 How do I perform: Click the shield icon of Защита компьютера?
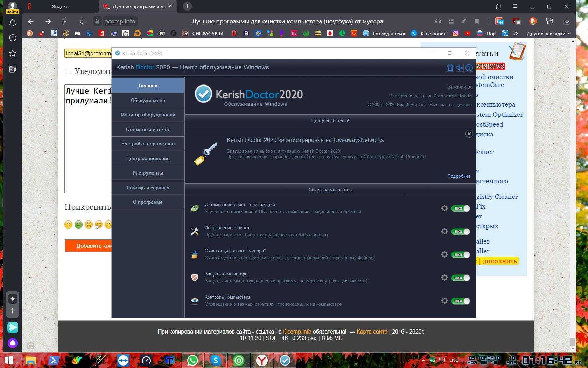195,278
